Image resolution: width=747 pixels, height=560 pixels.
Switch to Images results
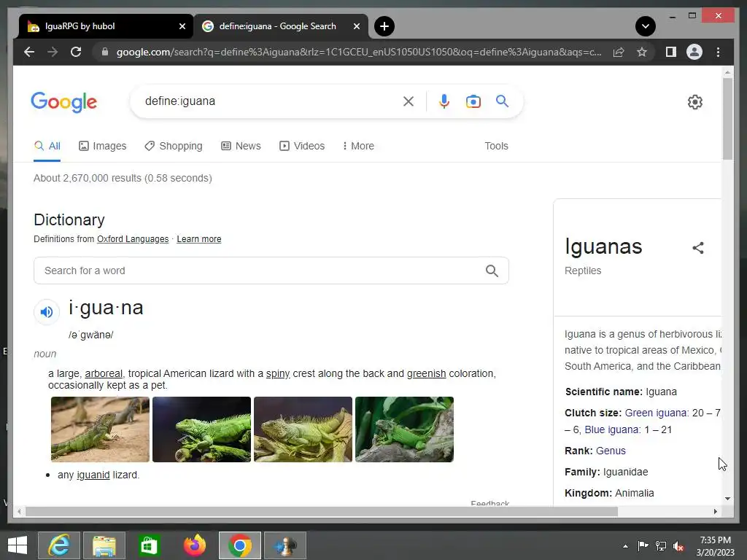[102, 146]
